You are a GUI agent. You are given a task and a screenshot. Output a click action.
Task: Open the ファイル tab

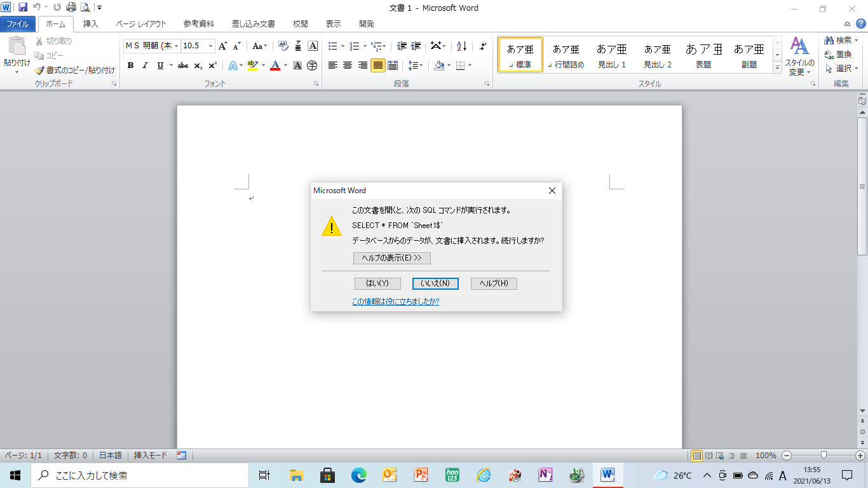tap(18, 24)
